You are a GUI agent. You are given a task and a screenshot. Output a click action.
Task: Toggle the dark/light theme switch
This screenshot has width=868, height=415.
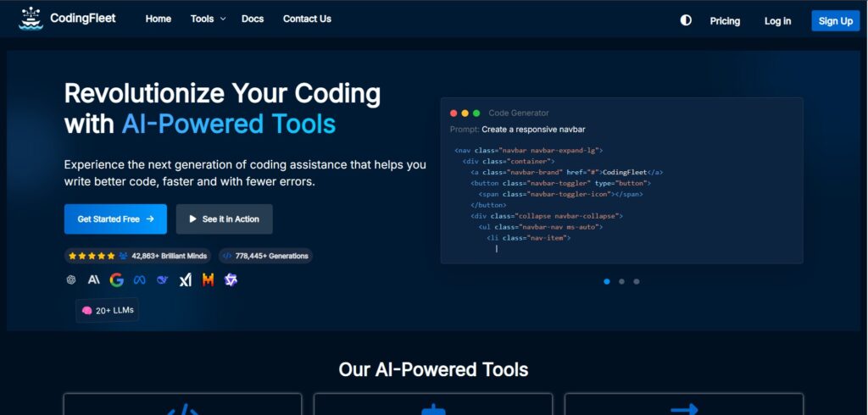686,20
